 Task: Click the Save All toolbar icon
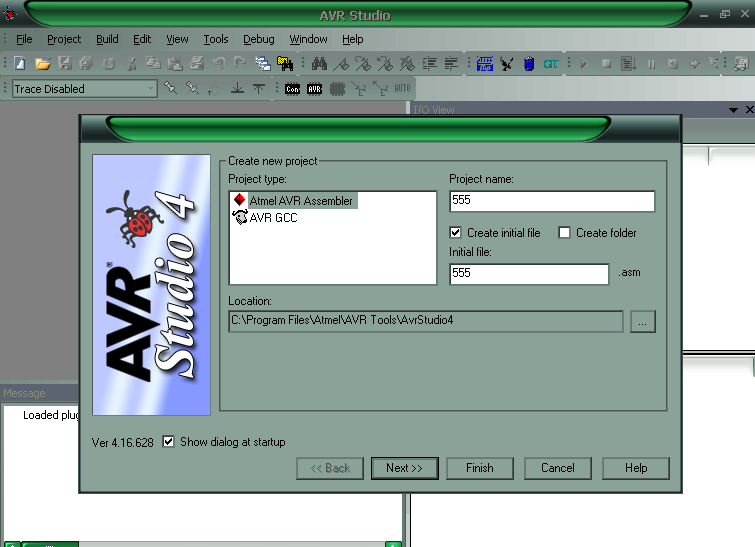click(86, 63)
